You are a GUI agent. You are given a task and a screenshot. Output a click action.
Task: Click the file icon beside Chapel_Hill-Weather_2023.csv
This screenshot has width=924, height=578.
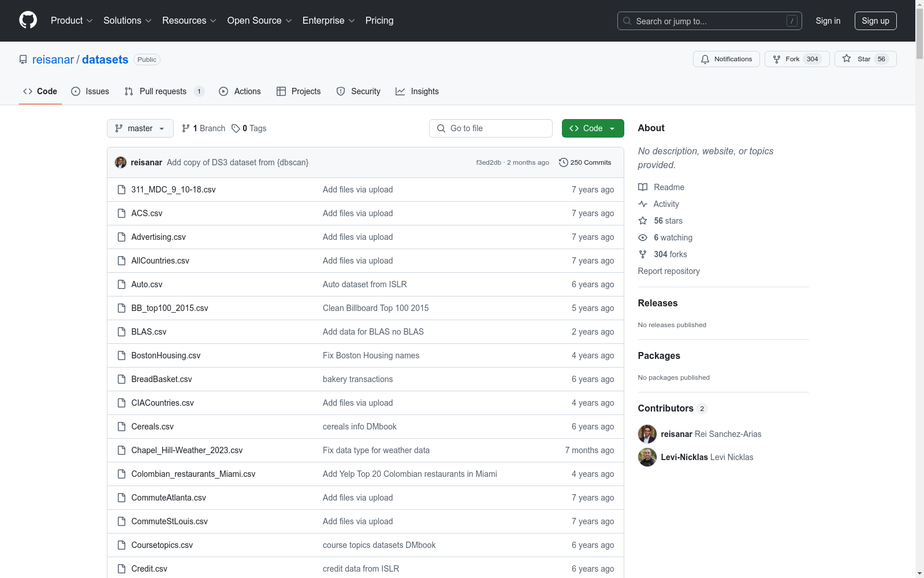(121, 450)
